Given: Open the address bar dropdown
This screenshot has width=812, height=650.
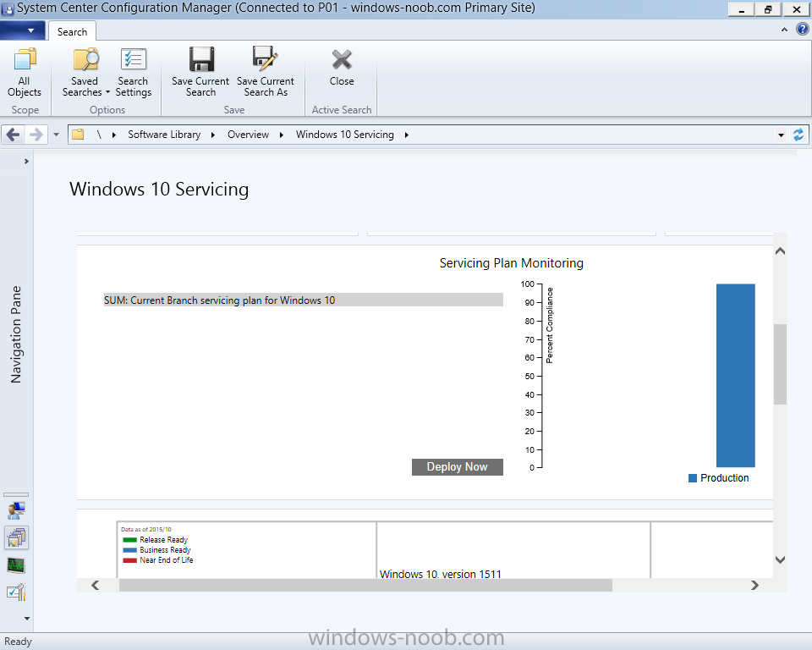Looking at the screenshot, I should click(x=781, y=135).
